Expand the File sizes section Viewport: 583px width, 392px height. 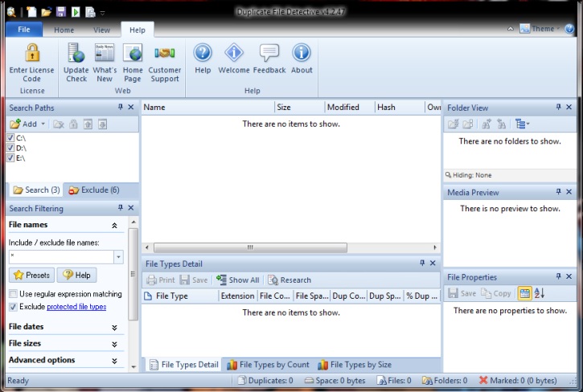pos(114,344)
